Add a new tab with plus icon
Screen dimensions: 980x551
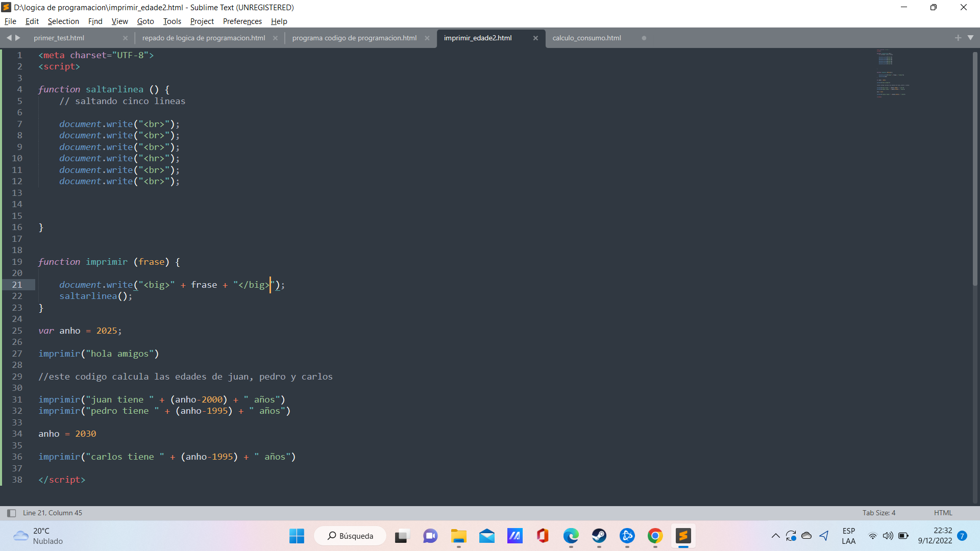pos(958,38)
